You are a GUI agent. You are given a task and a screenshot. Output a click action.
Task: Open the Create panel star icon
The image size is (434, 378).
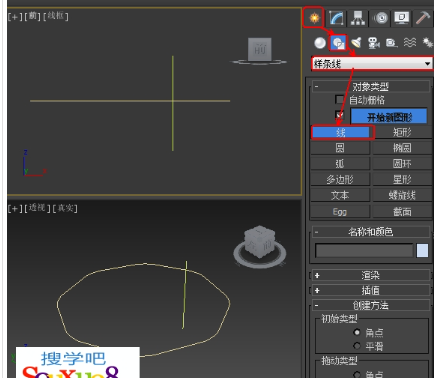pos(314,17)
